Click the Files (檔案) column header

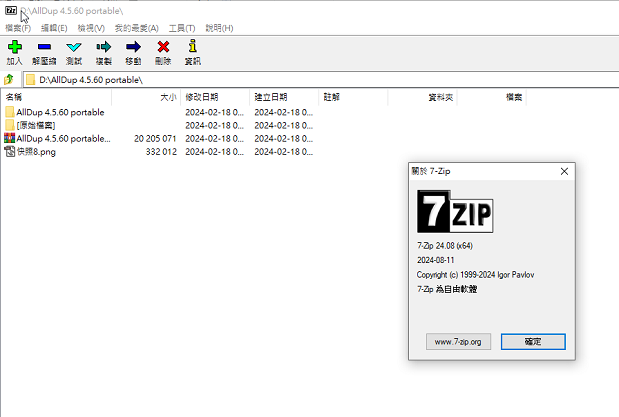point(491,97)
